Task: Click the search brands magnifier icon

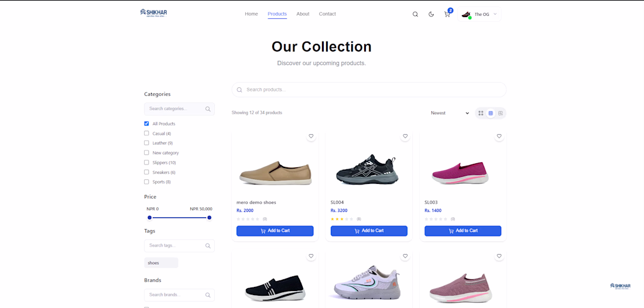Action: tap(208, 295)
